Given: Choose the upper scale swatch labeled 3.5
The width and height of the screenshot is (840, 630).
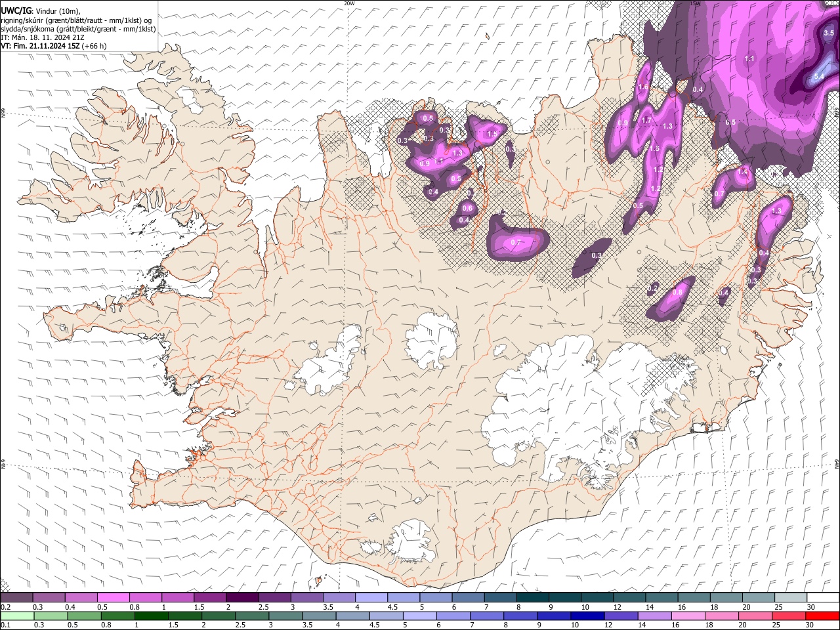Looking at the screenshot, I should point(339,597).
